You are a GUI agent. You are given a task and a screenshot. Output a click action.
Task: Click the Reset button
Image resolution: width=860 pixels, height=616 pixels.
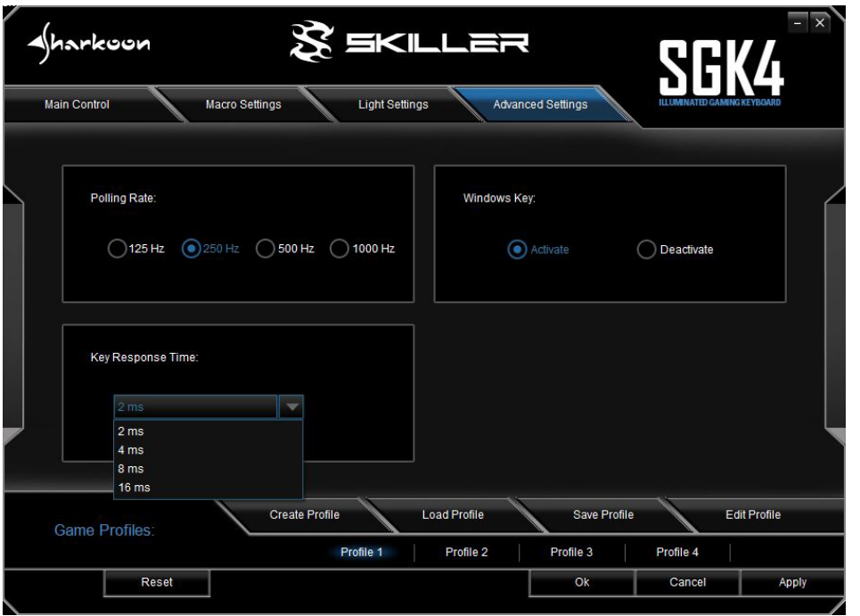157,582
